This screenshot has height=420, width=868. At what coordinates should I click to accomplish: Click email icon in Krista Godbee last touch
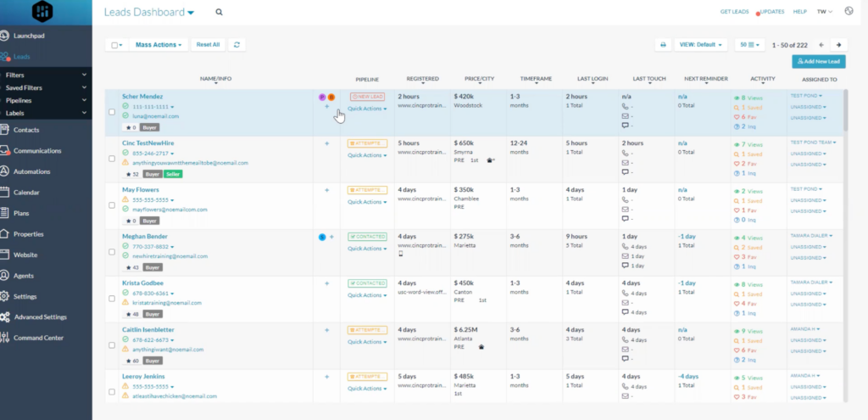[x=625, y=303]
